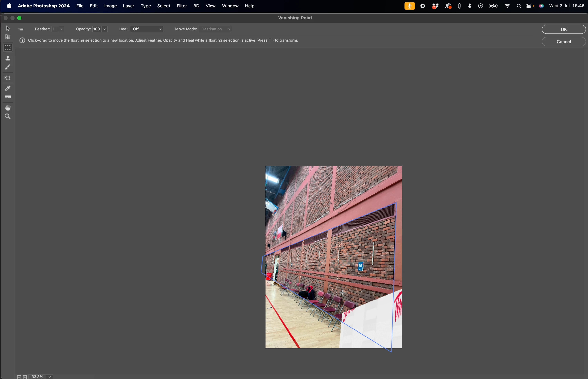This screenshot has width=588, height=379.
Task: Select the Brush tool
Action: pos(8,67)
